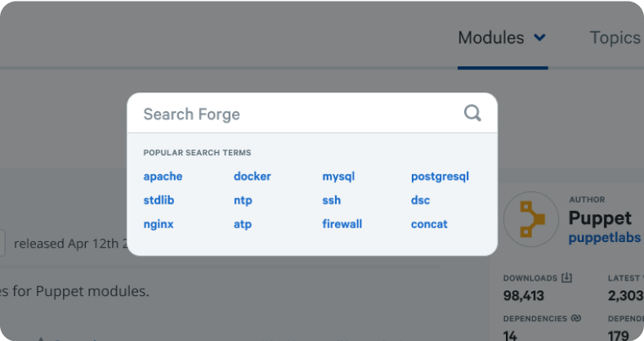Select the docker search term
Image resolution: width=644 pixels, height=341 pixels.
click(252, 176)
